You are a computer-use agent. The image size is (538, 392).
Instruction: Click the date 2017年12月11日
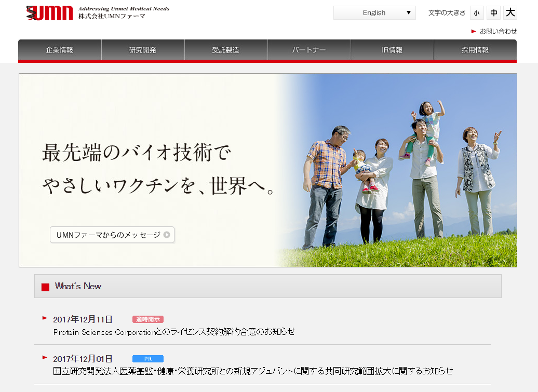click(83, 319)
